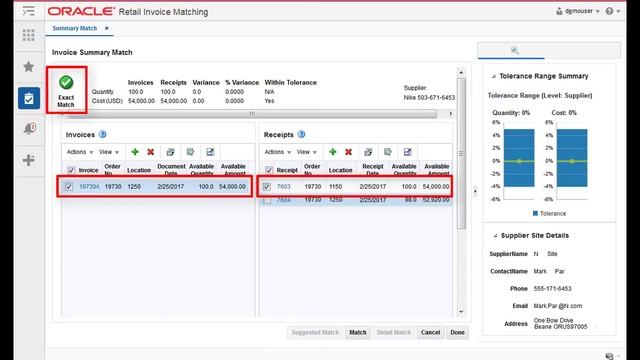Click last toolbar icon in Receipts table
This screenshot has width=640, height=360.
tap(407, 152)
